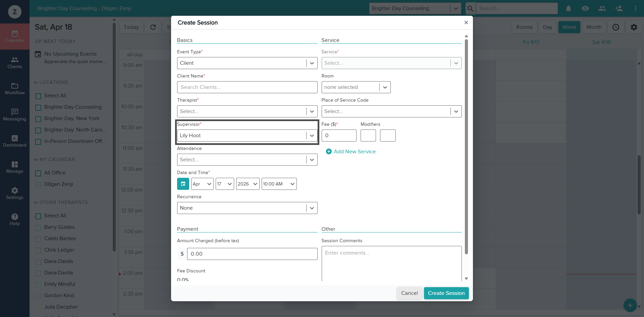Click the Fee ($) input field

[339, 136]
